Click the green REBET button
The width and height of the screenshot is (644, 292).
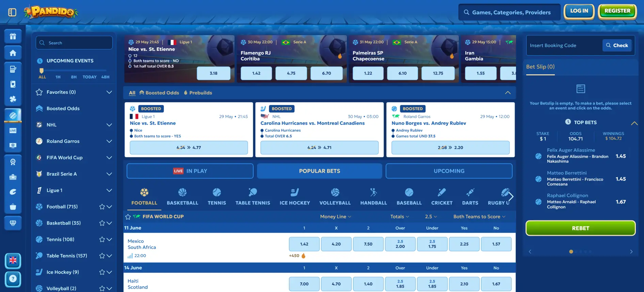pyautogui.click(x=581, y=228)
